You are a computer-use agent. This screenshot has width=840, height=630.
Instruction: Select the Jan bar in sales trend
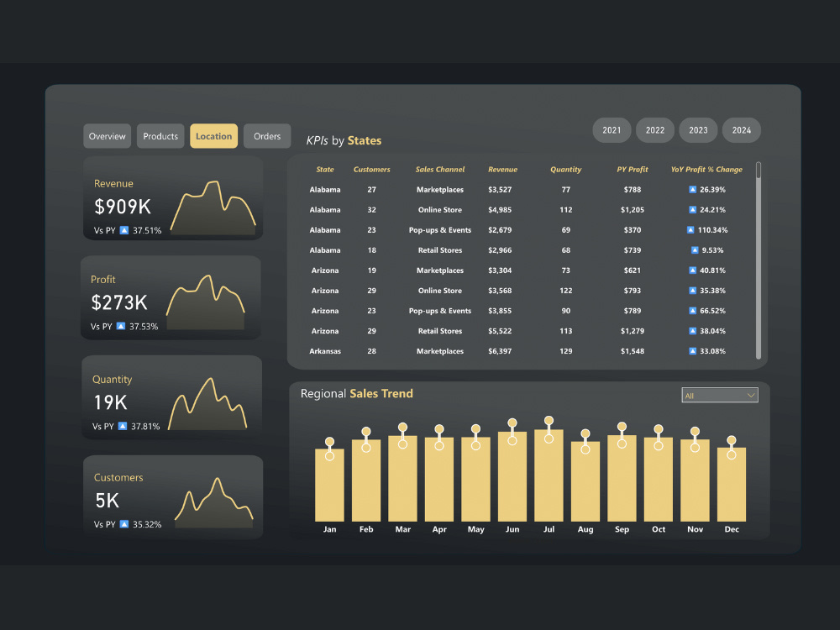(x=329, y=486)
